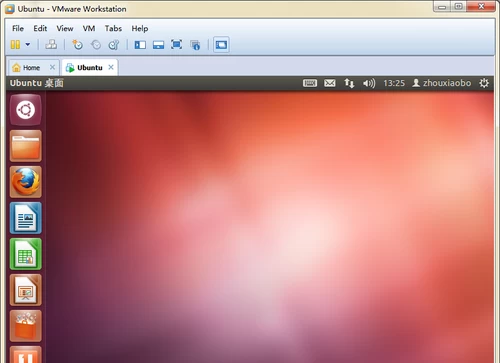The image size is (500, 363).
Task: Open the Tabs menu
Action: point(113,28)
